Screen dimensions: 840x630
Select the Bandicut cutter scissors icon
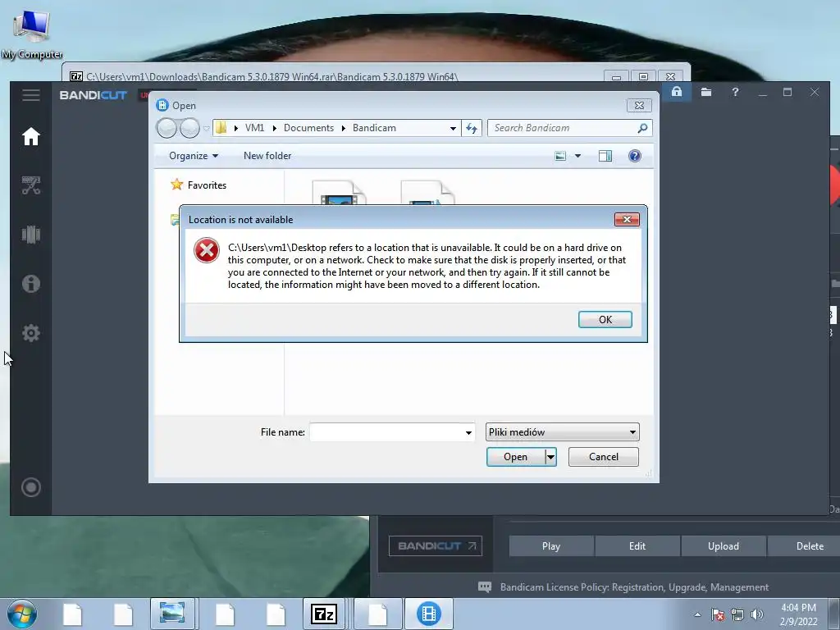tap(31, 185)
